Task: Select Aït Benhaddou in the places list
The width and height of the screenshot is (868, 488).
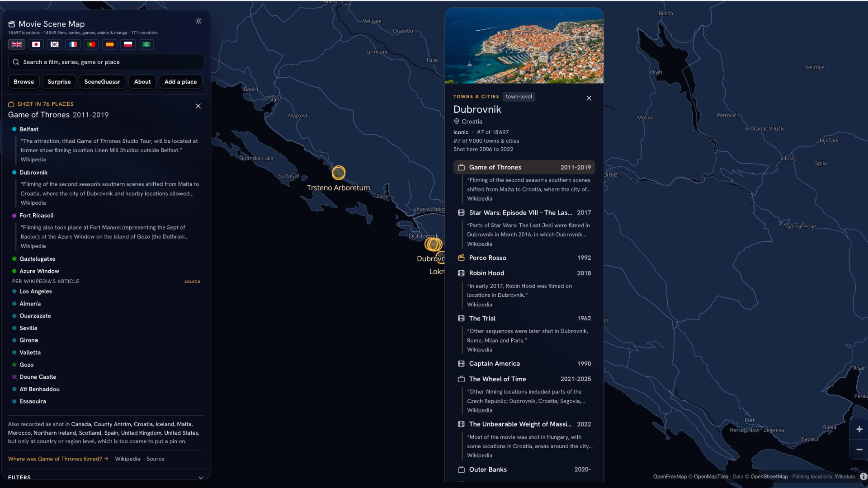Action: (40, 389)
